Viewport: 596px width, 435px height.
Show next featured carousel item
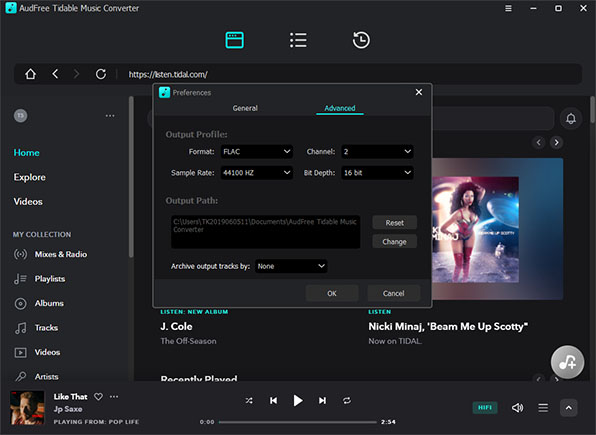[556, 142]
